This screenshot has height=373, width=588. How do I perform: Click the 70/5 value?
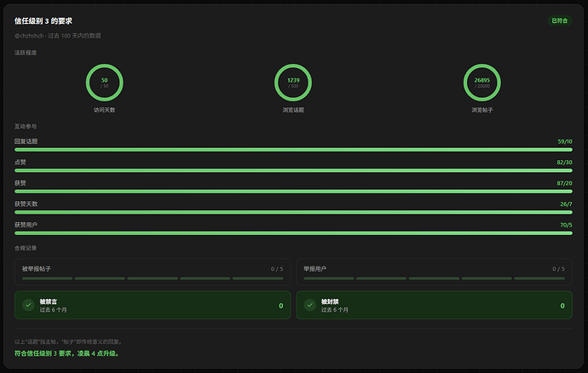pyautogui.click(x=566, y=225)
